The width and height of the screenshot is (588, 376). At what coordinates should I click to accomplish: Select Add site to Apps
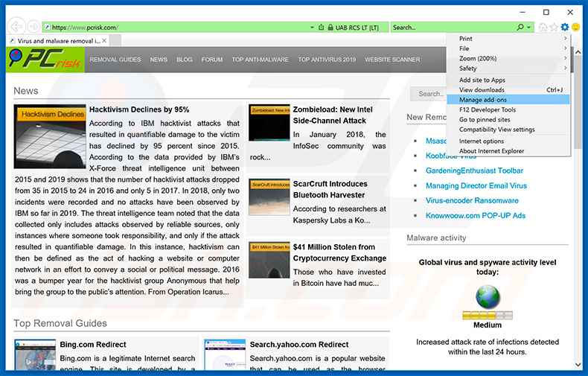pos(508,80)
